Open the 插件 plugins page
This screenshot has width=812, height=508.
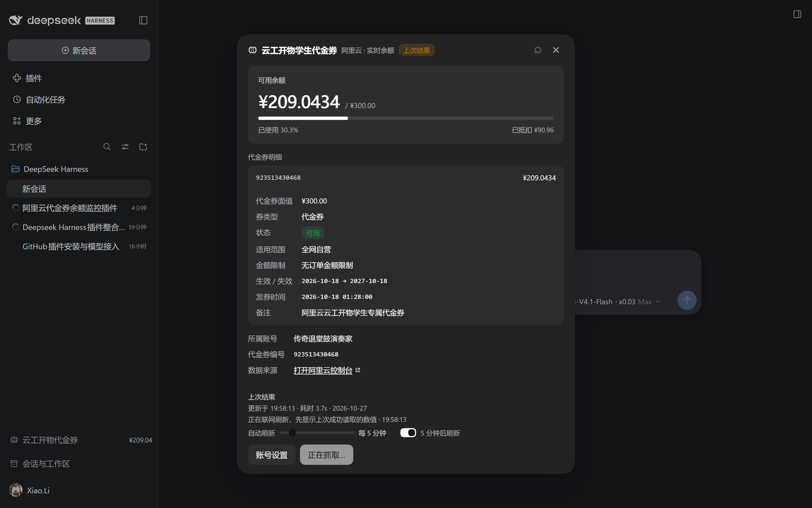(79, 78)
